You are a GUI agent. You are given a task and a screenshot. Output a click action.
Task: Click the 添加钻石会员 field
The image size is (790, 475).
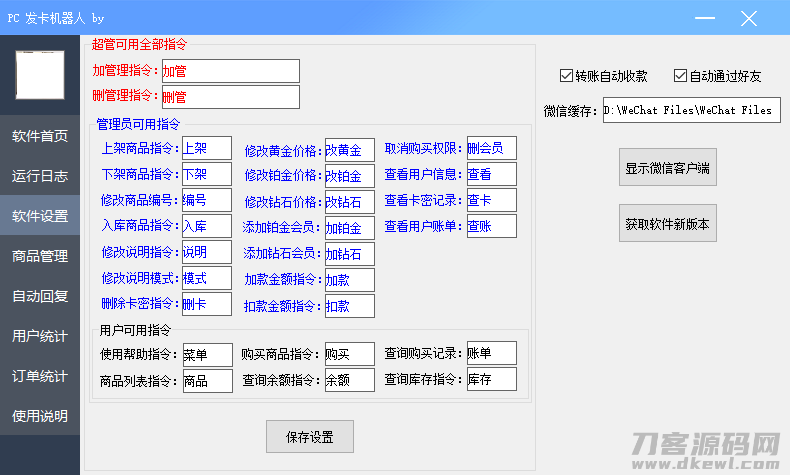350,254
